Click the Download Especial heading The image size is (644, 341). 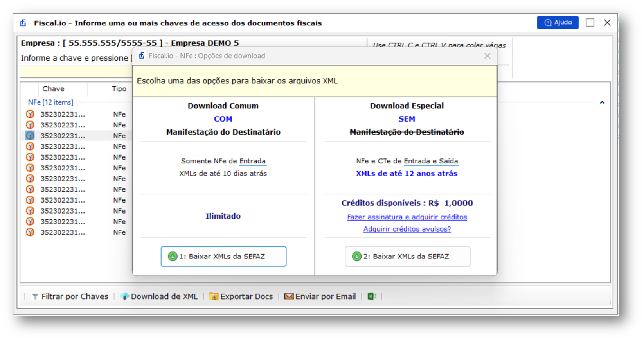tap(407, 106)
